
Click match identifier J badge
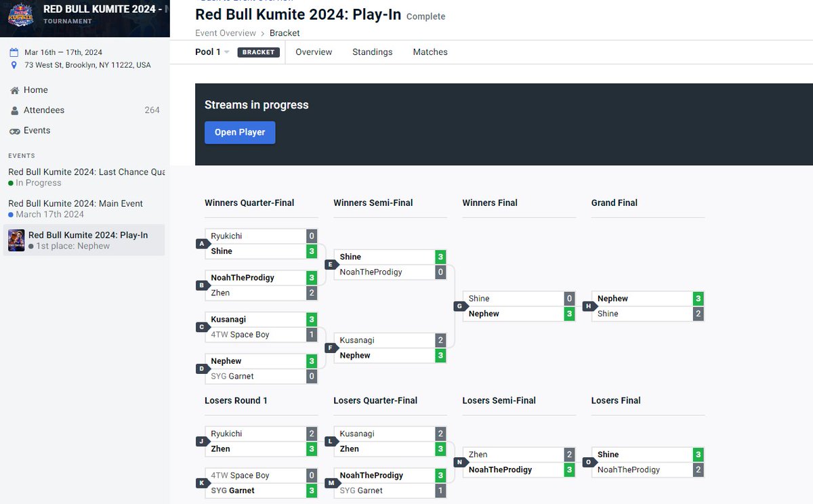tap(202, 441)
